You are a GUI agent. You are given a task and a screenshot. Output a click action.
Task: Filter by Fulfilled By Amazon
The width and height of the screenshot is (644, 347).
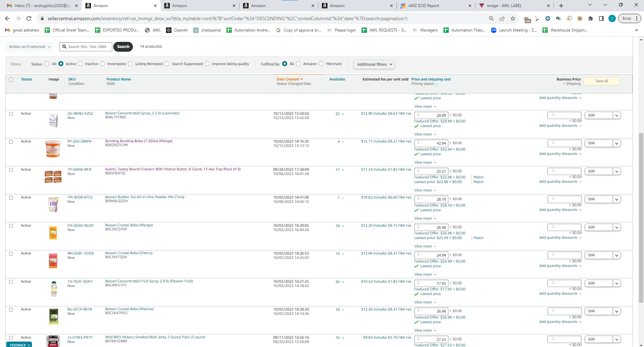click(x=299, y=64)
